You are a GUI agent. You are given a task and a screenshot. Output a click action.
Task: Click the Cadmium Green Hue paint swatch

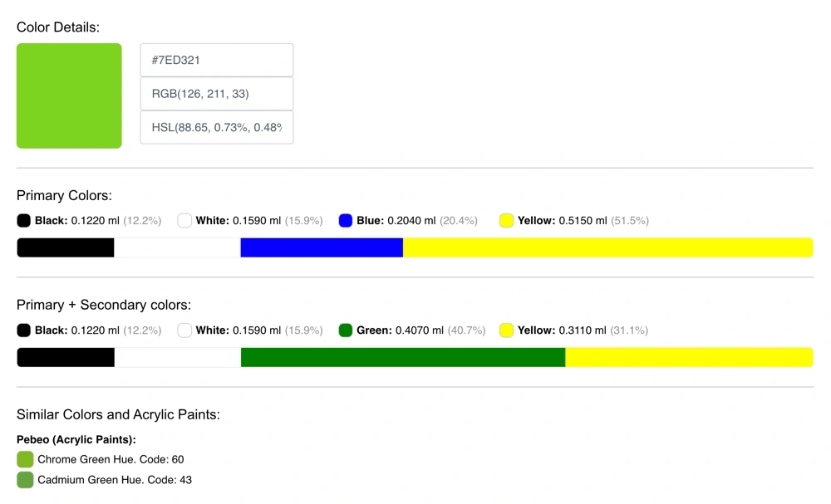[x=25, y=480]
